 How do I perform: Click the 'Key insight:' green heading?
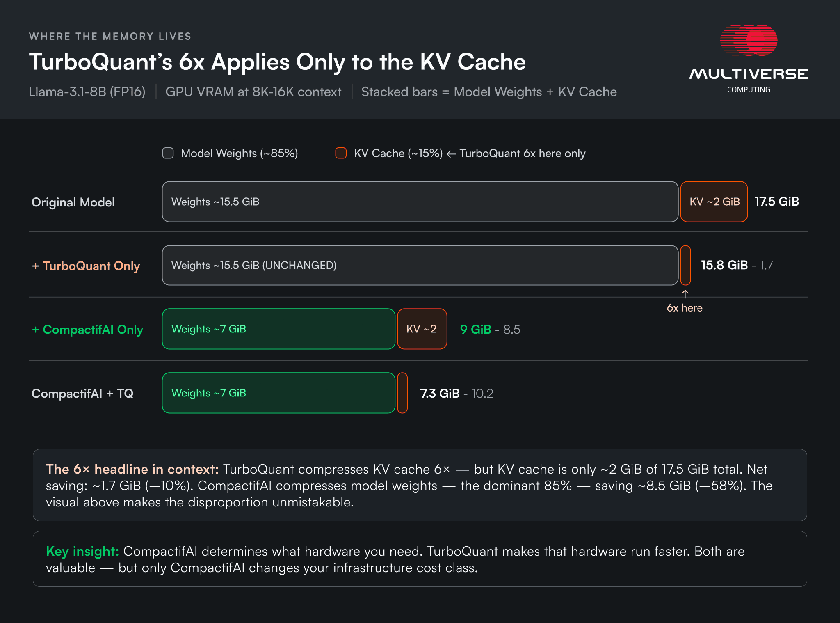point(82,551)
